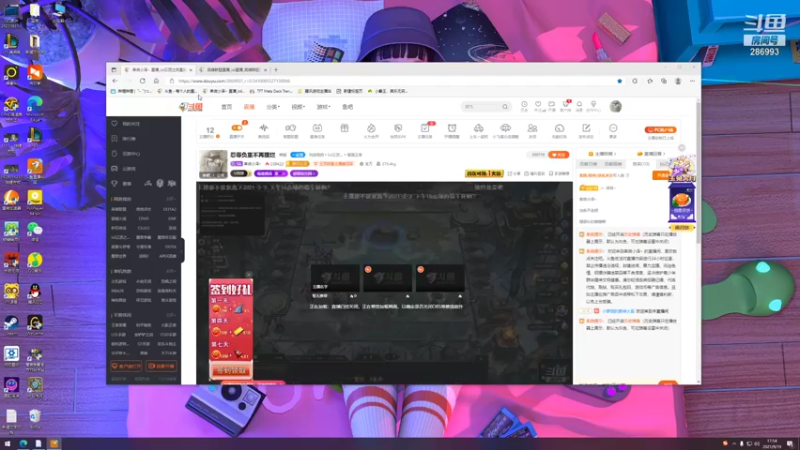Open the browser three-dot settings menu
The height and width of the screenshot is (450, 800).
(x=692, y=81)
